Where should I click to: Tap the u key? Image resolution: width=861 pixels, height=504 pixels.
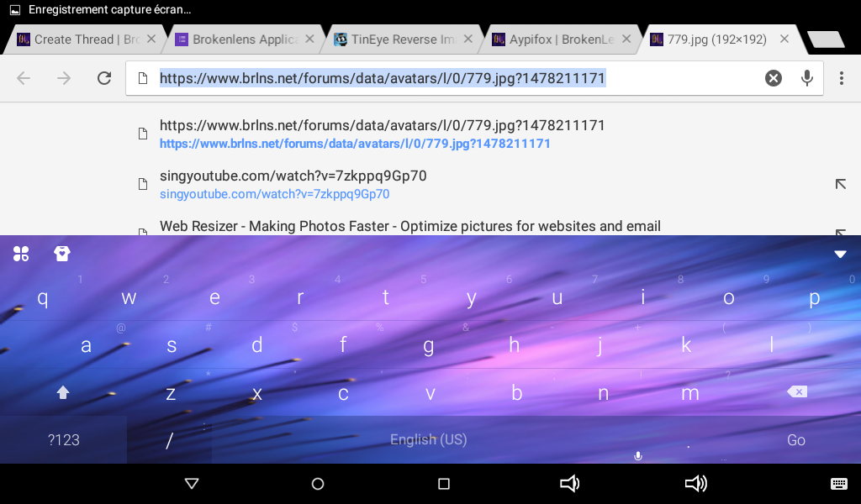557,297
